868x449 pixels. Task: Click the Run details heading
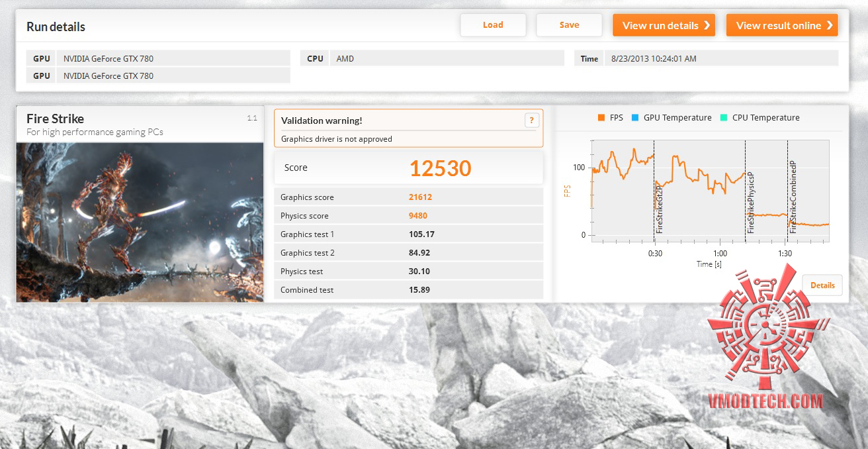[56, 27]
